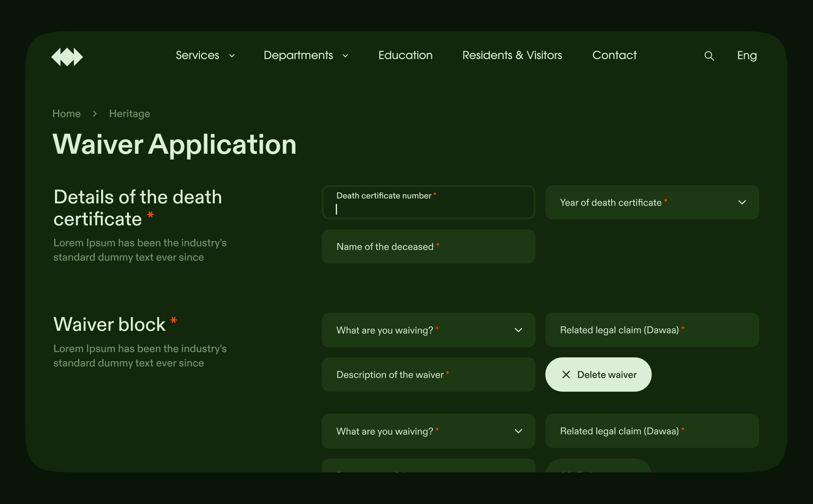Open the search magnifier icon
The width and height of the screenshot is (813, 504).
(709, 56)
